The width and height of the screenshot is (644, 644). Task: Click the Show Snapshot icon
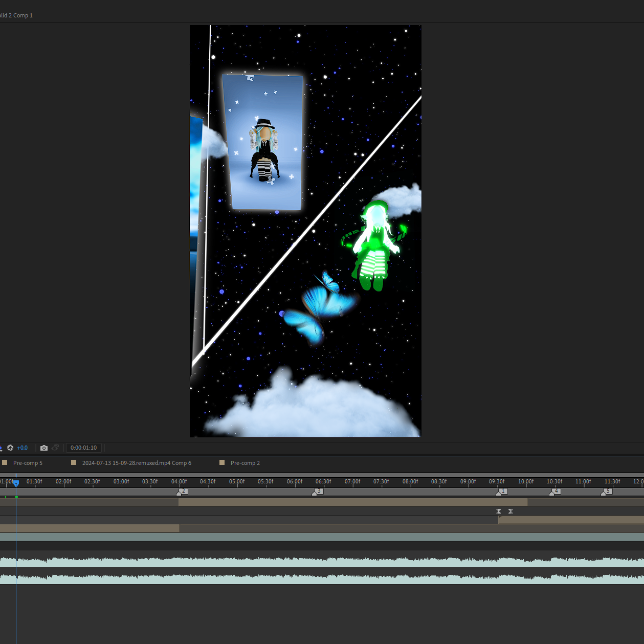click(55, 448)
